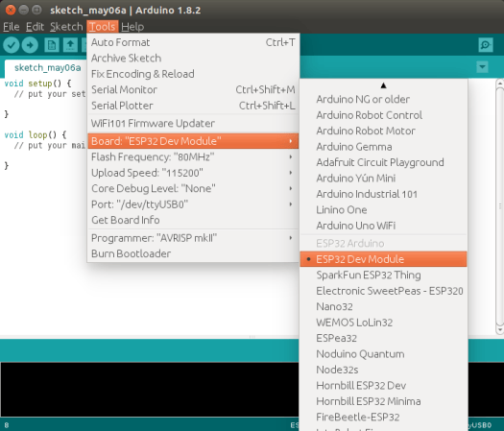Expand the Upload Speed submenu

193,173
